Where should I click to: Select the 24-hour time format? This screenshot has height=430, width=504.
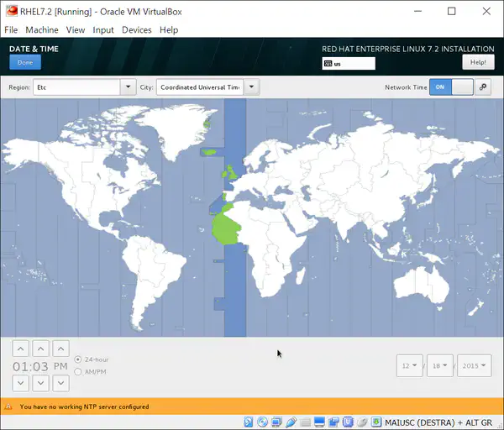pos(79,359)
